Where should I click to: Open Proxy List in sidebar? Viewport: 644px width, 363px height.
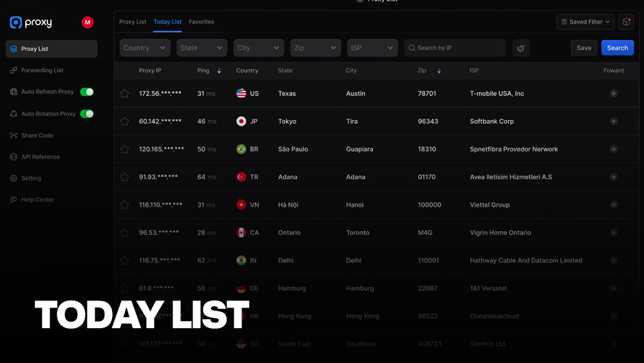[52, 48]
